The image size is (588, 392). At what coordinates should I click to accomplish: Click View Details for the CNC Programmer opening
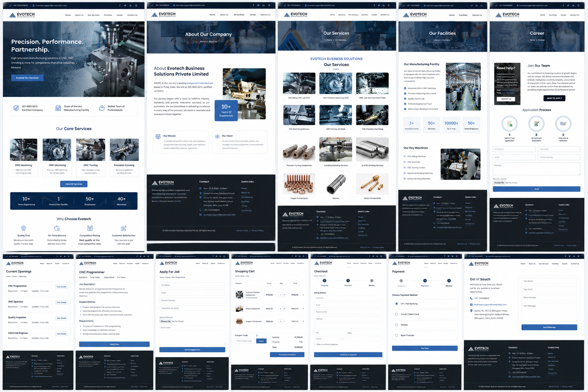click(61, 287)
